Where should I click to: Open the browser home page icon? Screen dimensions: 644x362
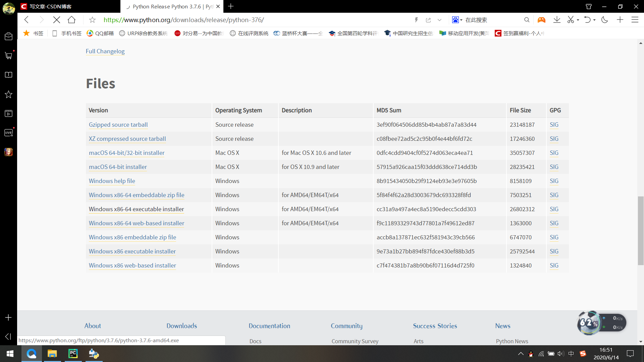click(71, 20)
